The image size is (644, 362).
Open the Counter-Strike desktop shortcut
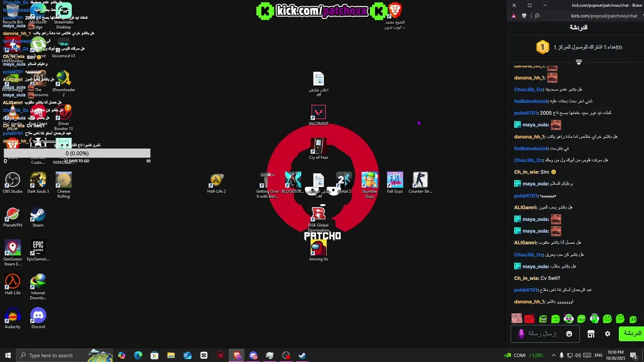click(x=420, y=183)
